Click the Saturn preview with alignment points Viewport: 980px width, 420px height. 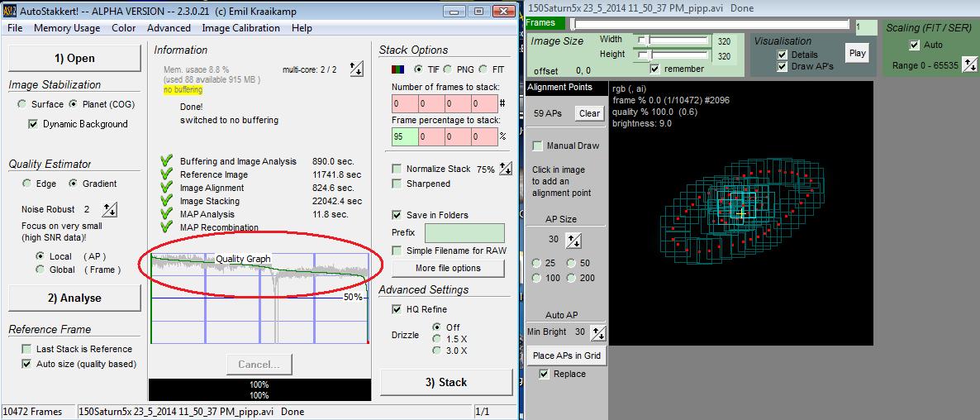click(x=740, y=213)
